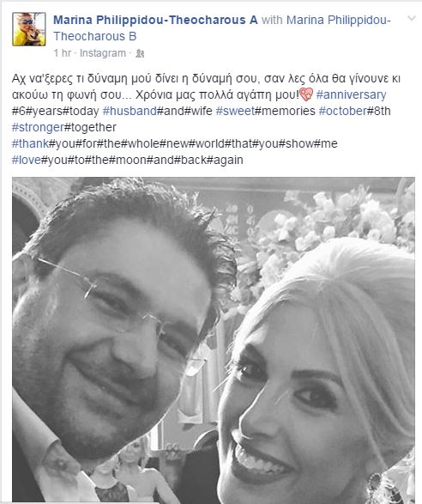Viewport: 422px width, 504px height.
Task: Open the 1 hr timestamp link
Action: [x=62, y=53]
